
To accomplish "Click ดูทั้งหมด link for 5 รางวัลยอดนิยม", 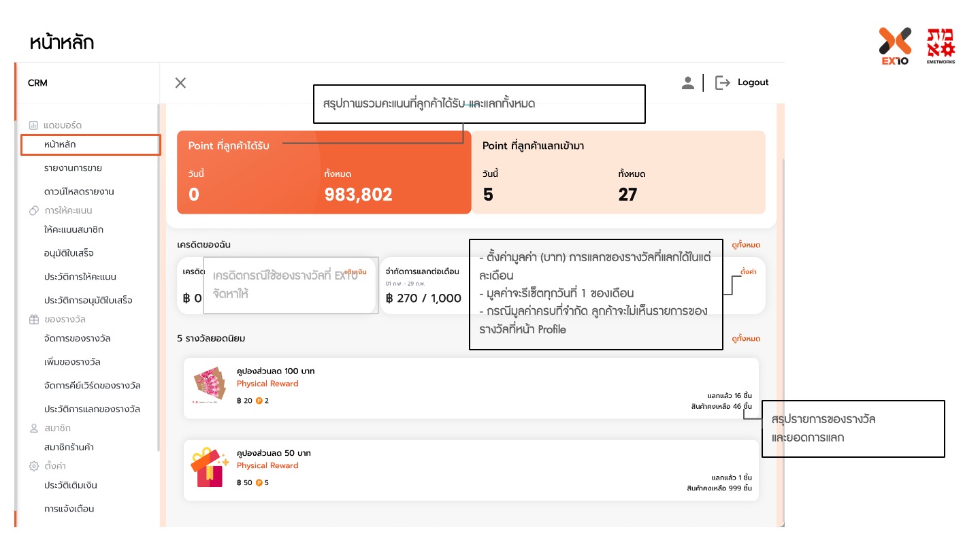I will point(746,339).
